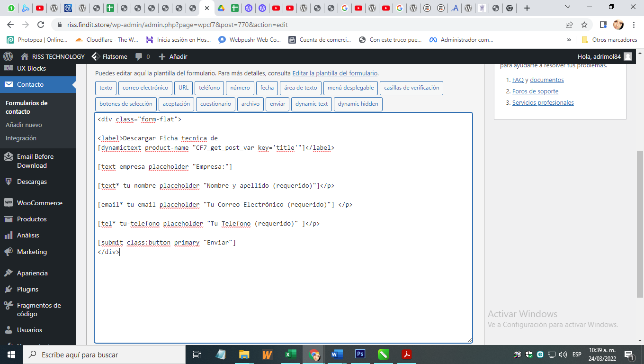Image resolution: width=644 pixels, height=364 pixels.
Task: Open 'Foros de soporte' link
Action: tap(535, 91)
